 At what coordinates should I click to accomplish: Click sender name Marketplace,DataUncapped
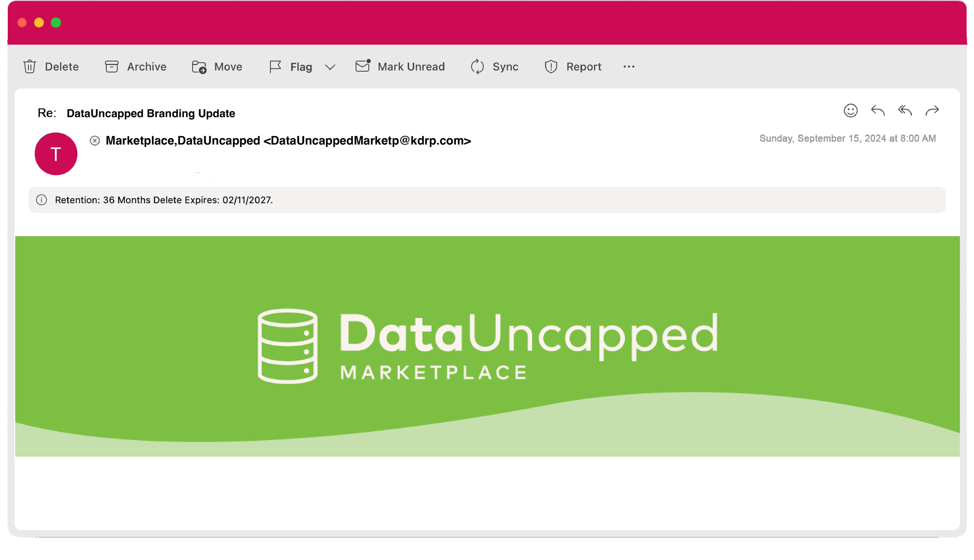pyautogui.click(x=183, y=141)
